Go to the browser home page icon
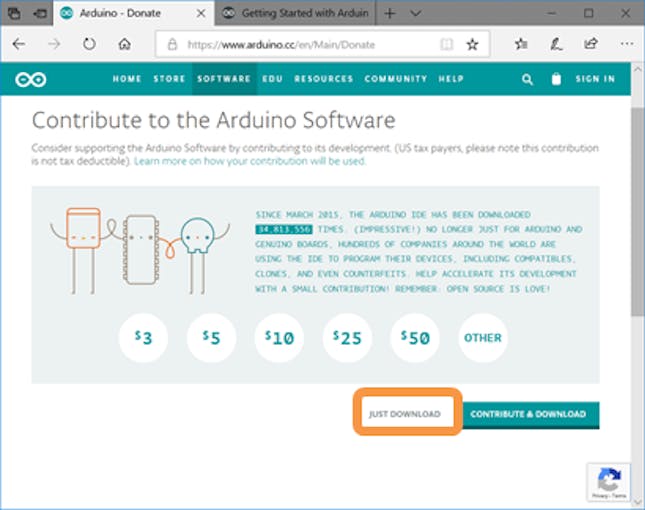Viewport: 645px width, 510px height. pos(125,44)
